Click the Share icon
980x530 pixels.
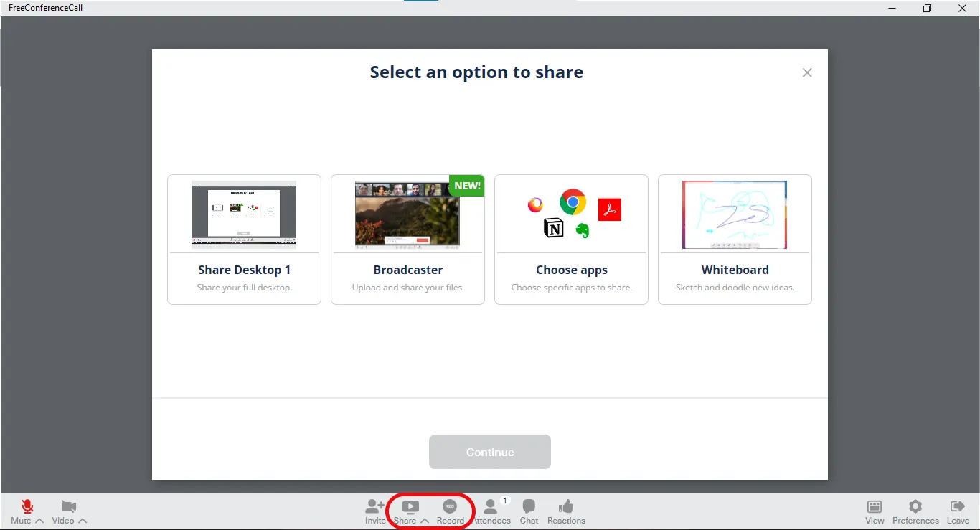pyautogui.click(x=409, y=506)
